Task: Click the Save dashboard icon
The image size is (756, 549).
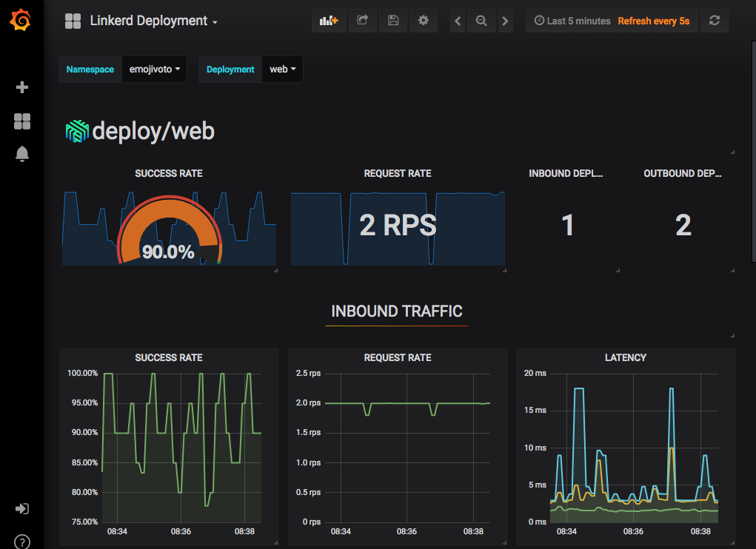Action: 392,21
